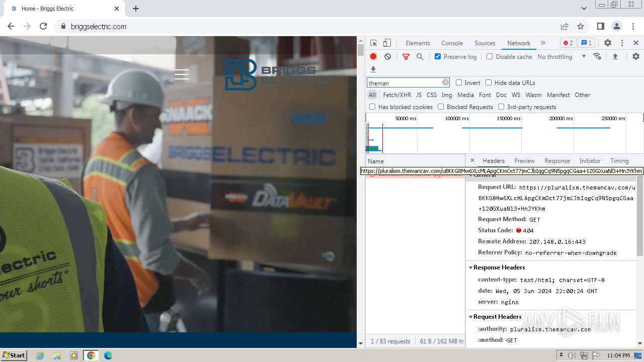Check Hide data URLs checkbox

[x=489, y=82]
